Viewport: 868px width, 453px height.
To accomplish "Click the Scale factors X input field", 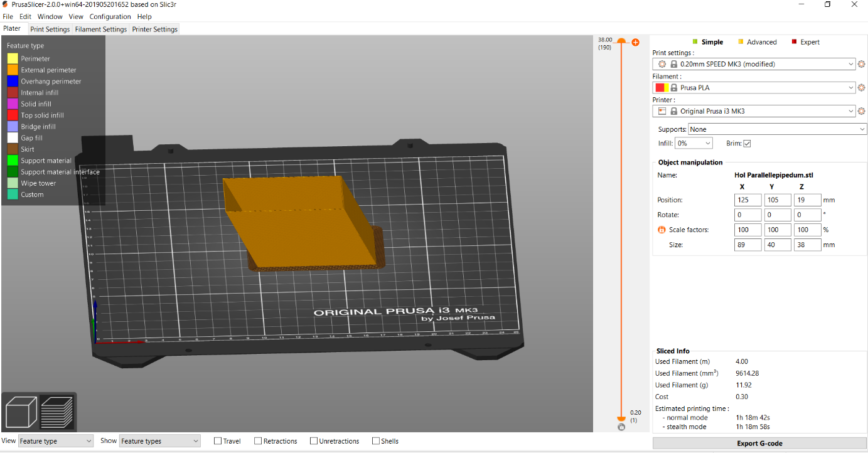I will (x=747, y=230).
